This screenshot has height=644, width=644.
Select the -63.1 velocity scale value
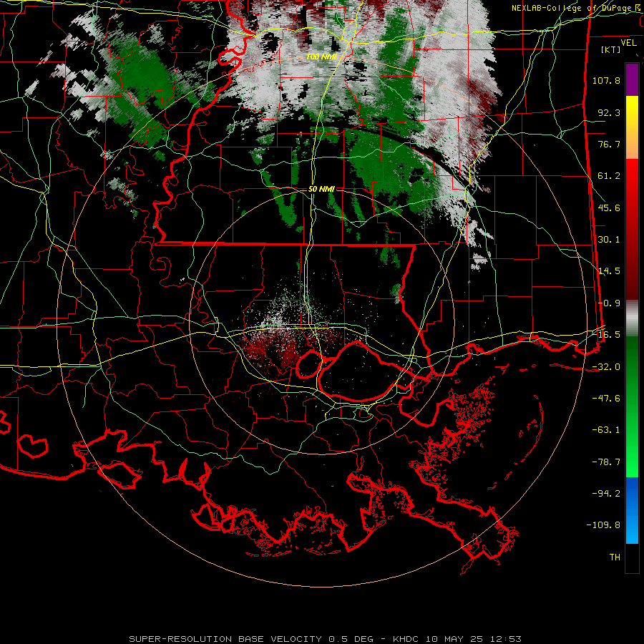606,429
